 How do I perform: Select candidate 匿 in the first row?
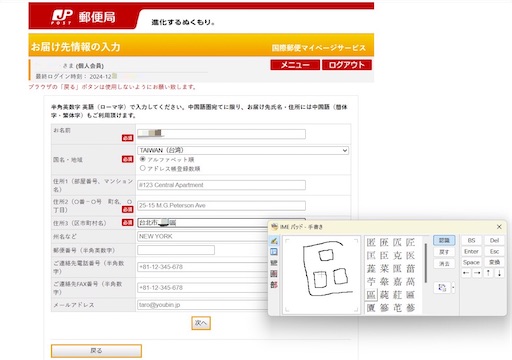(x=371, y=242)
